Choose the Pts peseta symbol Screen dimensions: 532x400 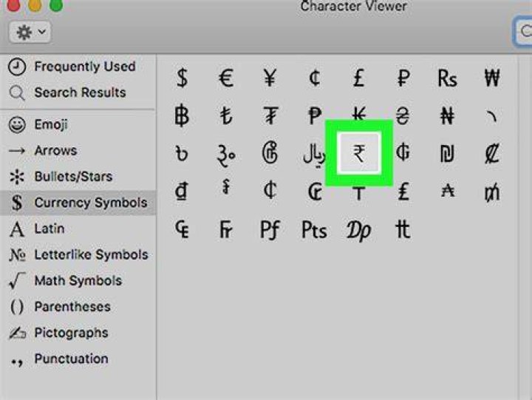pos(314,230)
